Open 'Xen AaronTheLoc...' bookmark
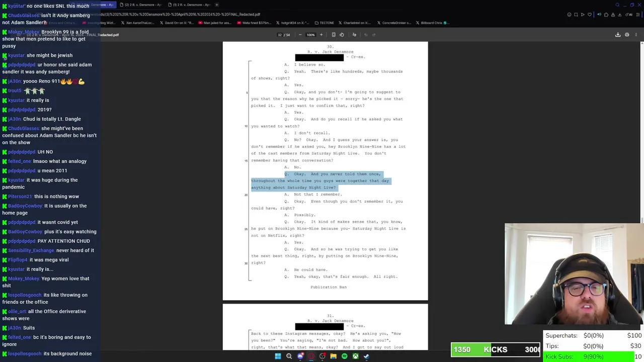This screenshot has width=644, height=362. [x=138, y=23]
